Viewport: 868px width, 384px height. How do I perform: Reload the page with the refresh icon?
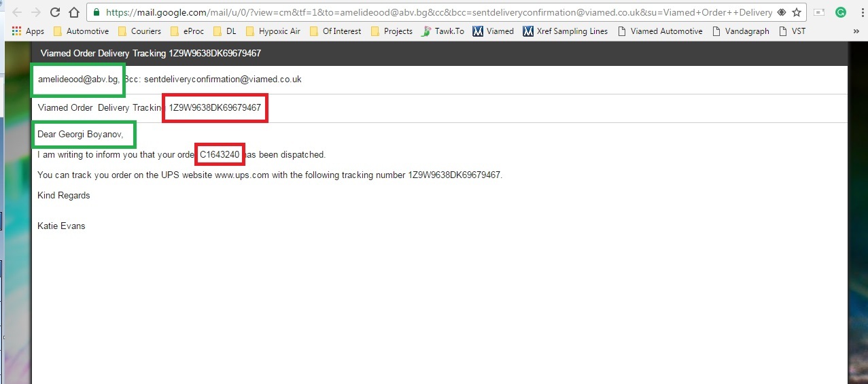[55, 12]
